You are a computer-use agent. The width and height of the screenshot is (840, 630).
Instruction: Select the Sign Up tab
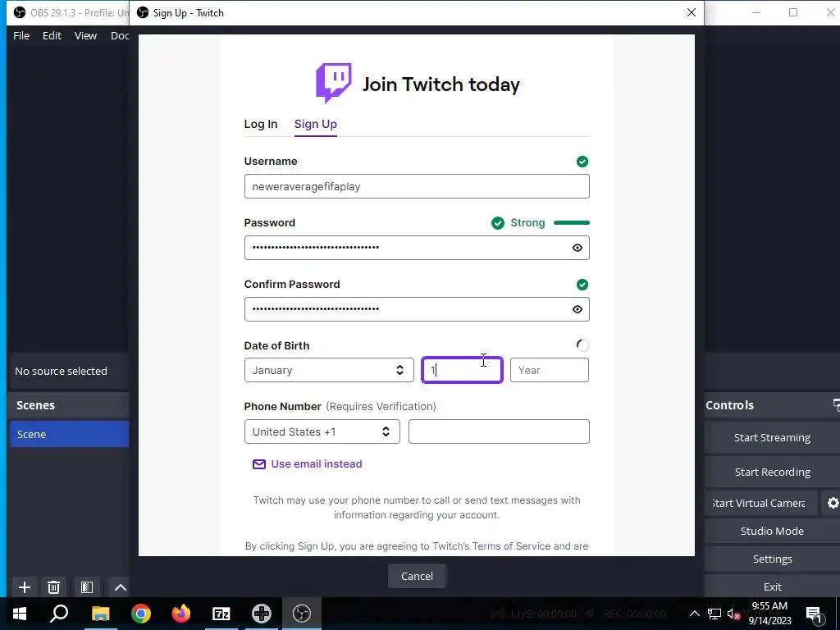click(316, 125)
